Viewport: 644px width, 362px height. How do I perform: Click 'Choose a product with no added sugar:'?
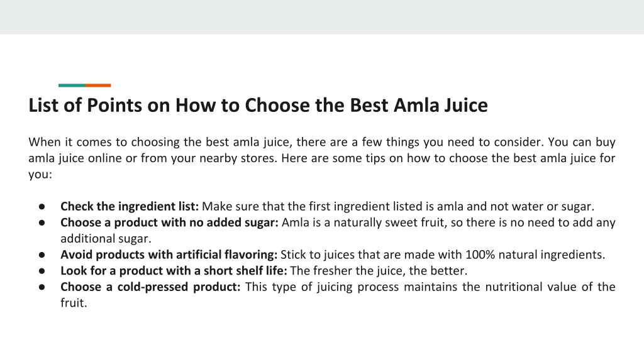[169, 222]
